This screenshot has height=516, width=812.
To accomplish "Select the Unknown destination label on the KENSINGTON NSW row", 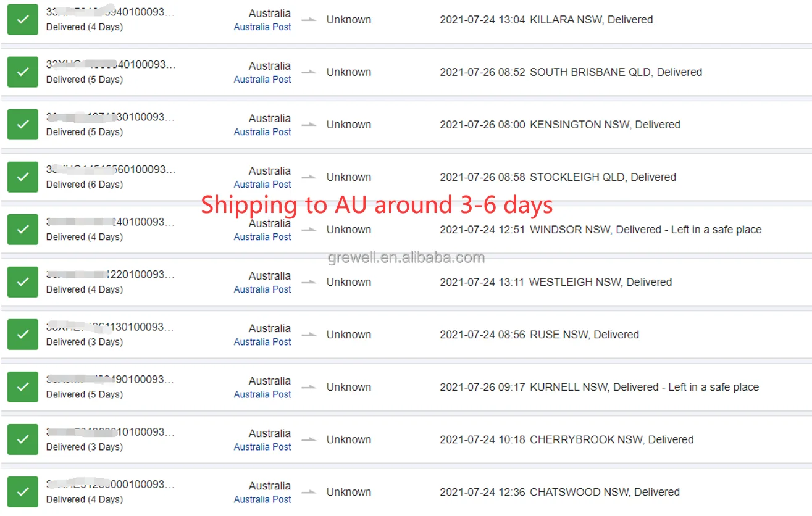I will (x=348, y=124).
